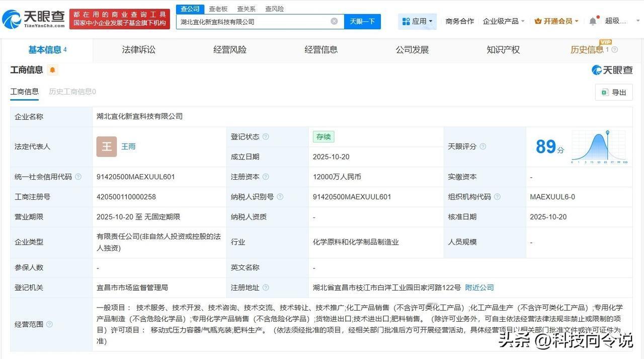The image size is (644, 359).
Task: Open the 基本信息 tab
Action: [47, 50]
